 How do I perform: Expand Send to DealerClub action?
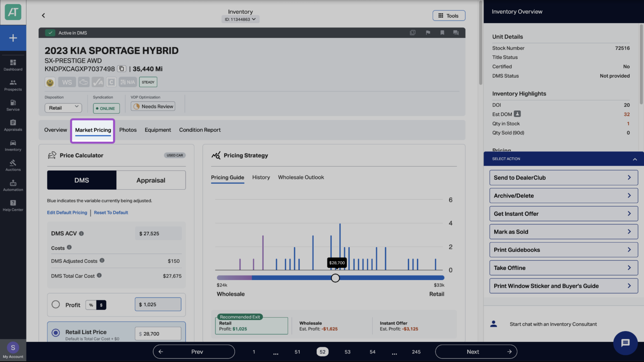pos(563,178)
